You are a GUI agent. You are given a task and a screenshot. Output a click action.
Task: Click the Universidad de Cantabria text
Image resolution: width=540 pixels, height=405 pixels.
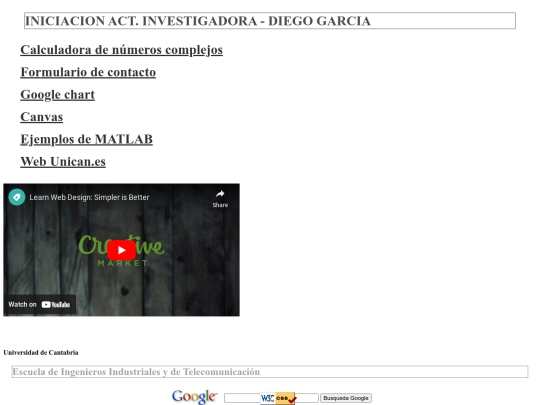[41, 353]
